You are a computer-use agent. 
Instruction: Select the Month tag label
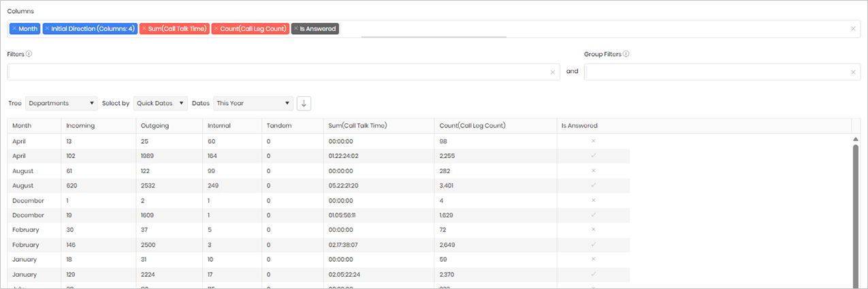pos(28,29)
